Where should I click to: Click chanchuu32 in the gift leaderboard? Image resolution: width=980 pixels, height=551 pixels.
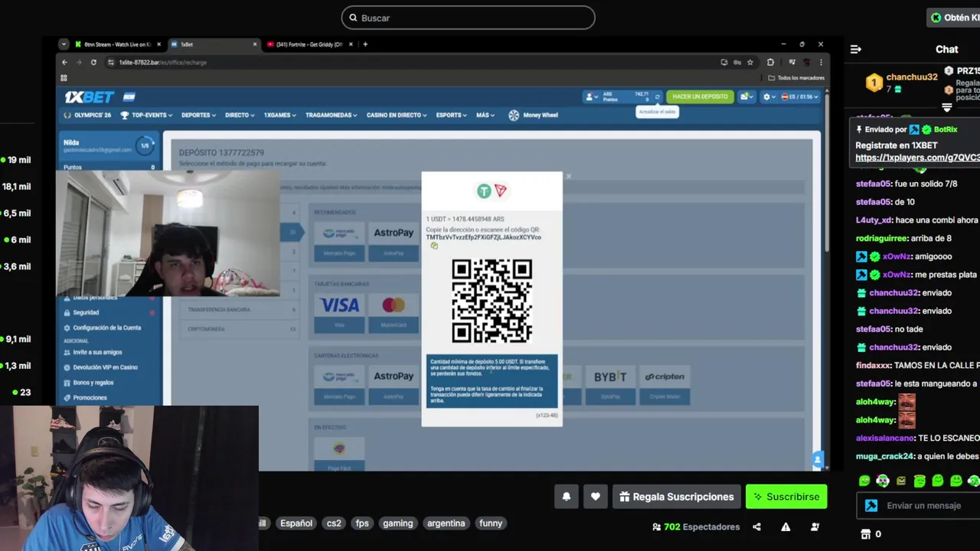(x=911, y=77)
